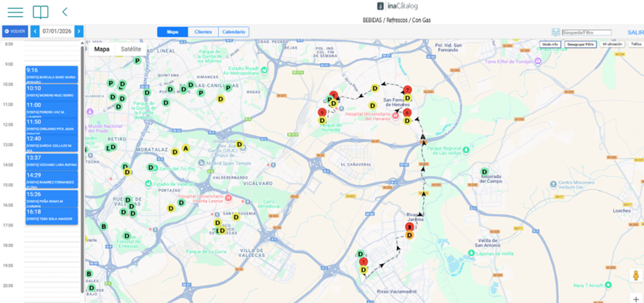Click red route marker 9 near Parque Humedal
Screen dimensions: 644x303
(x=322, y=113)
